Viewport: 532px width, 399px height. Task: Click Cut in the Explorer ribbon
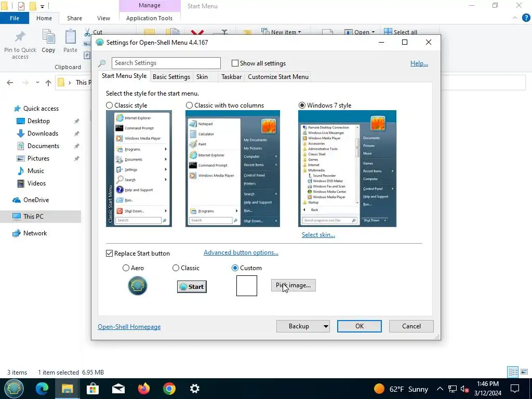point(94,32)
